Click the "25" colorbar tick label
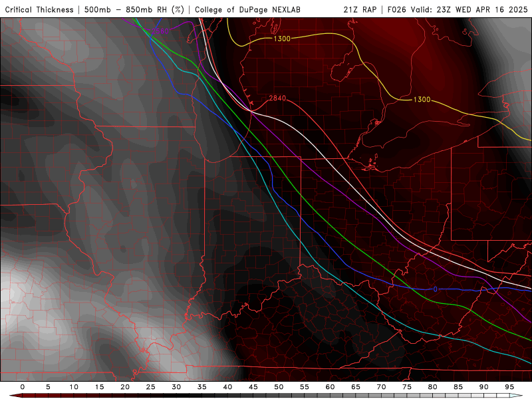The image size is (532, 399). [151, 387]
